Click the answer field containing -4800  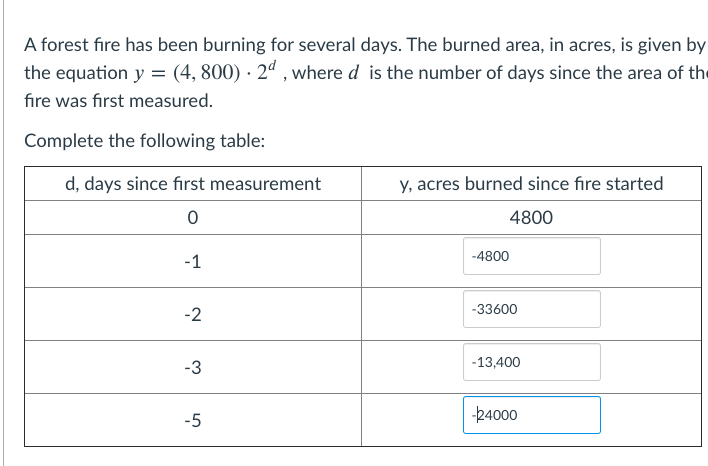(531, 256)
